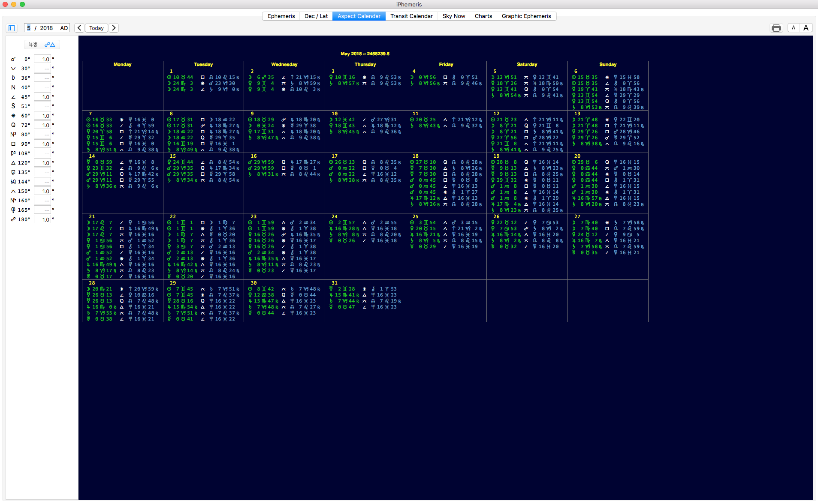Click the binovile 80° symbol

pyautogui.click(x=13, y=135)
